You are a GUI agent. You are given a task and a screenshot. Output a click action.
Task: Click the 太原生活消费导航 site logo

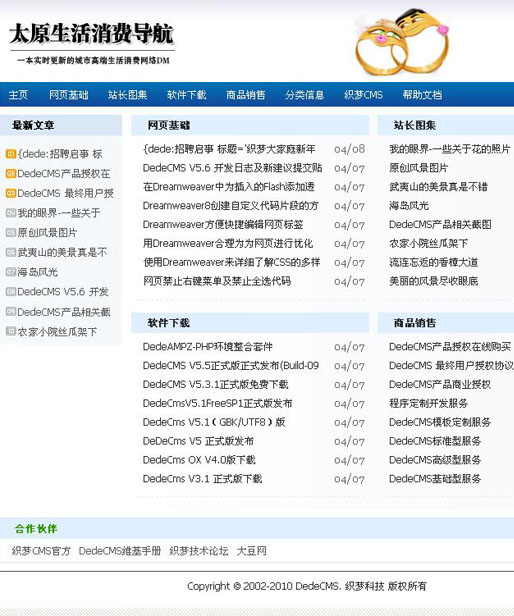pos(92,43)
